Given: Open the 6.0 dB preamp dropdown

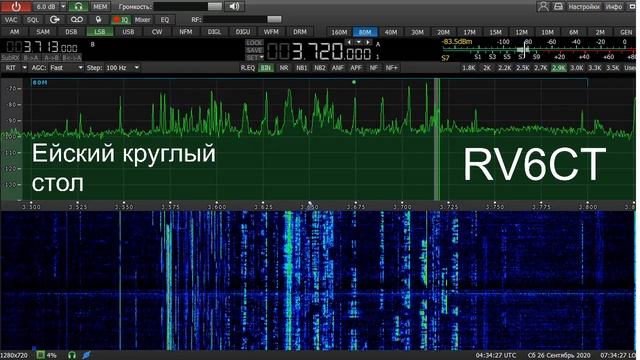Looking at the screenshot, I should (63, 7).
